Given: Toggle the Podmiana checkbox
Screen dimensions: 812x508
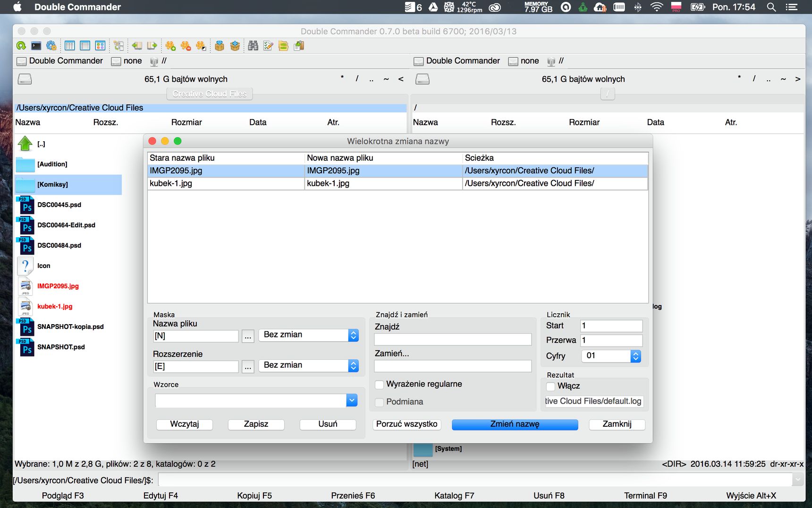Looking at the screenshot, I should tap(379, 402).
